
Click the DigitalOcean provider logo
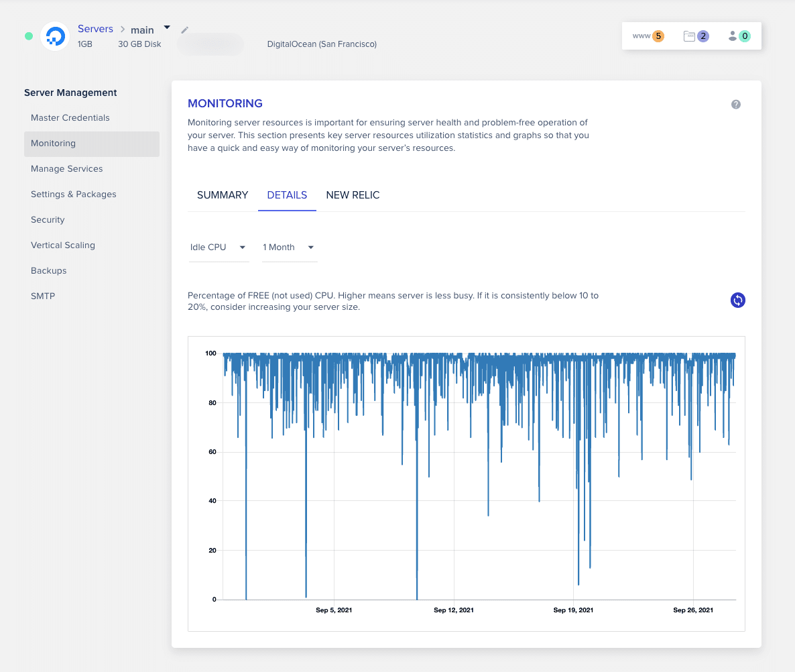click(54, 37)
